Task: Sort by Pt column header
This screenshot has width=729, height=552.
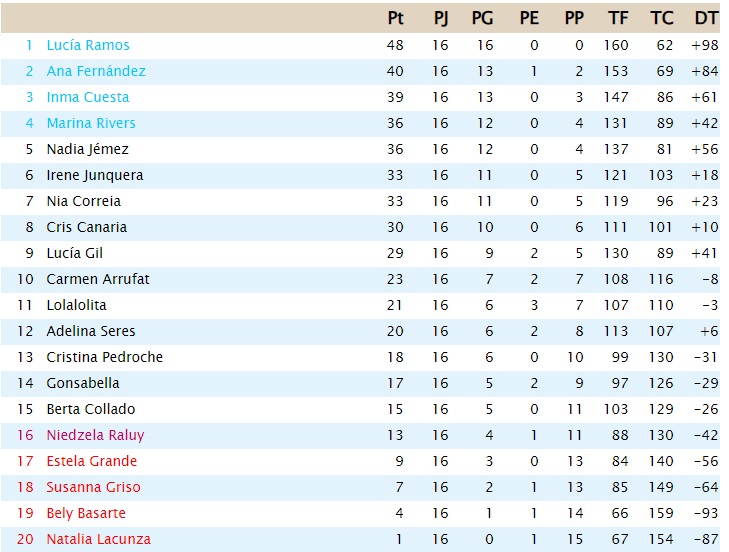Action: 395,18
